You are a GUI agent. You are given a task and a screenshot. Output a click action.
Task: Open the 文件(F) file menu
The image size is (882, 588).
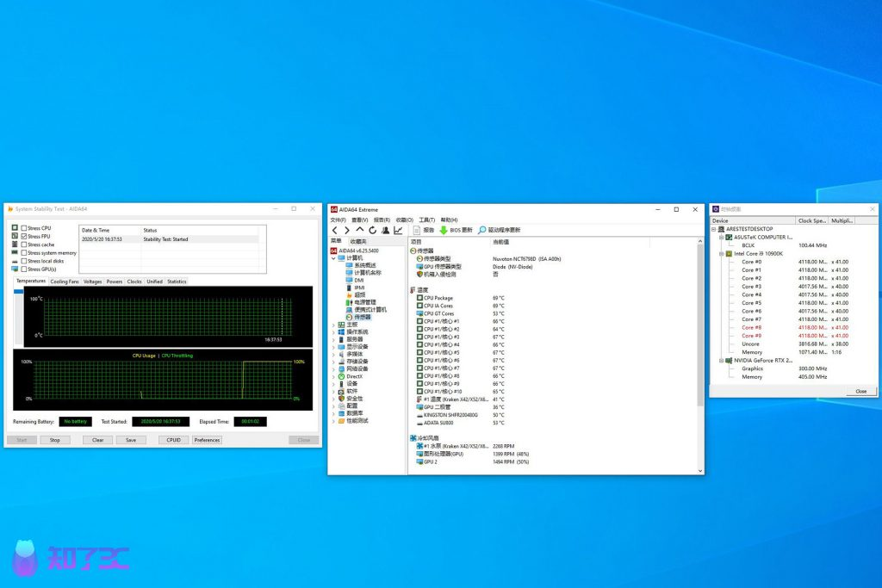(338, 220)
